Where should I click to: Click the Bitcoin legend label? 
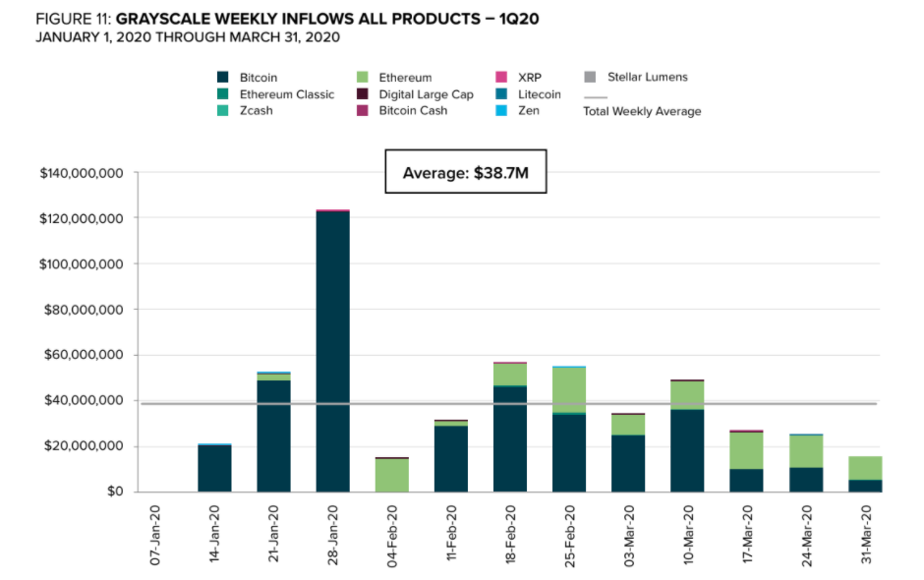(x=259, y=78)
